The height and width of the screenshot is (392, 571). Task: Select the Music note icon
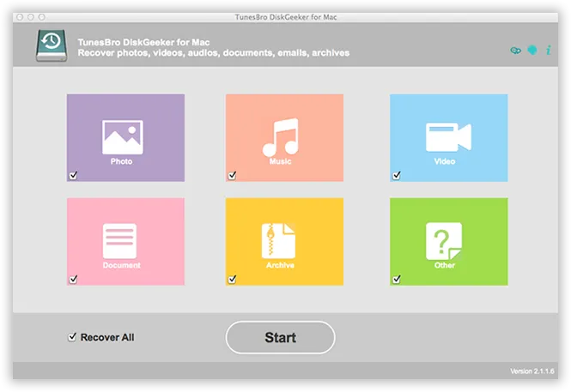pyautogui.click(x=280, y=136)
